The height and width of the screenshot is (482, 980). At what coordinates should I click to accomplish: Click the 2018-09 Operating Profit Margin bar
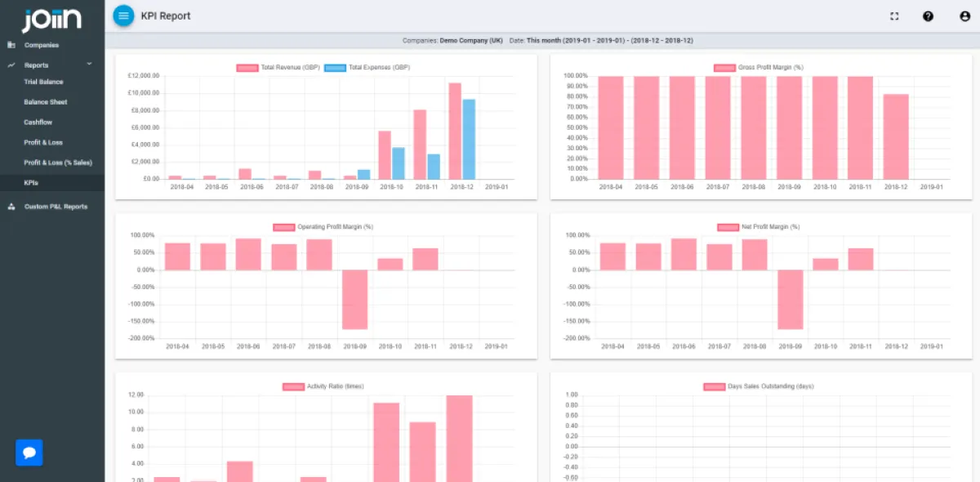coord(355,300)
